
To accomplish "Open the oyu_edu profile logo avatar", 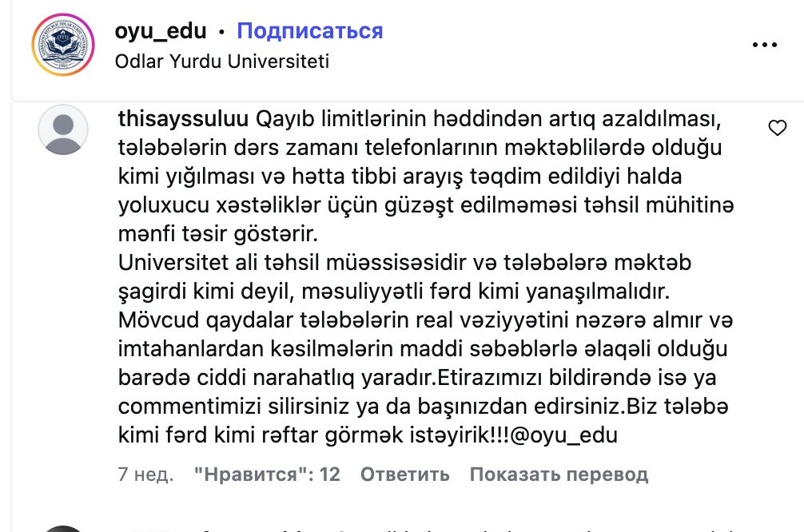I will (x=63, y=46).
